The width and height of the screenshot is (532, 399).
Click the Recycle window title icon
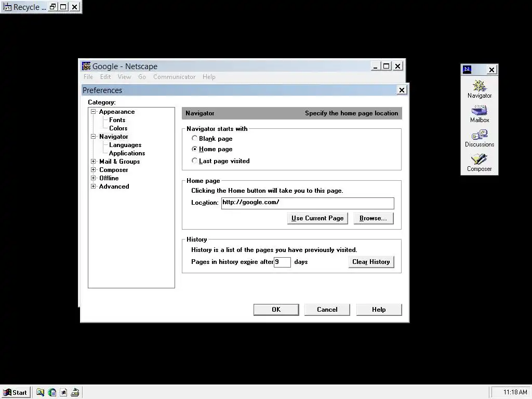pyautogui.click(x=7, y=7)
